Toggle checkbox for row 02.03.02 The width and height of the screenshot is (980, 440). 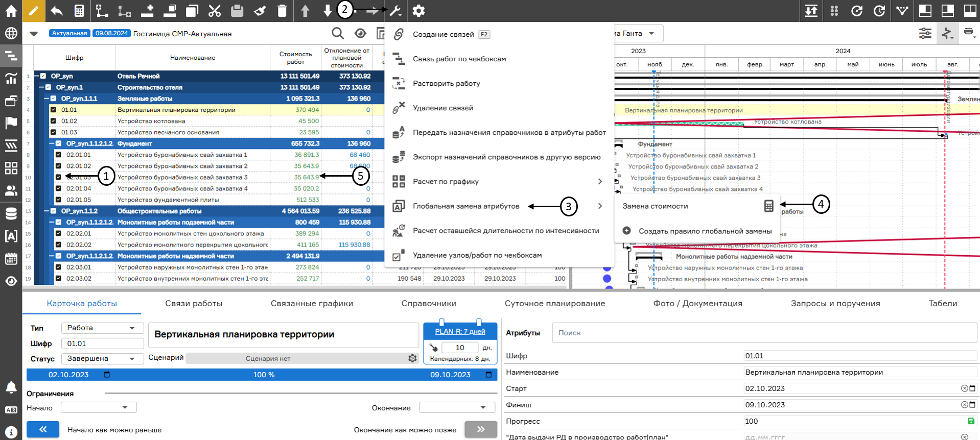click(58, 278)
